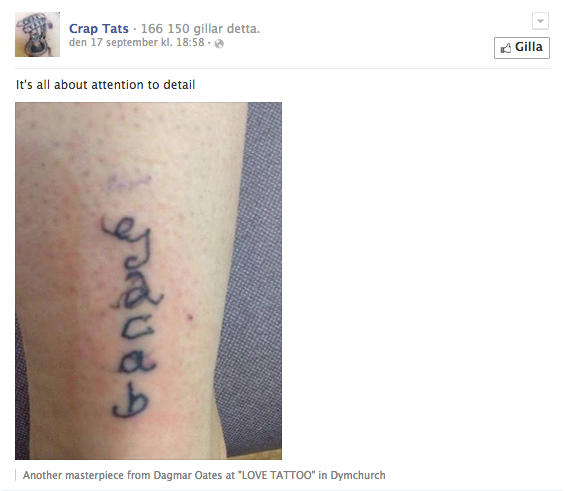Click the caption starting Another masterpiece
The width and height of the screenshot is (566, 491).
[204, 475]
